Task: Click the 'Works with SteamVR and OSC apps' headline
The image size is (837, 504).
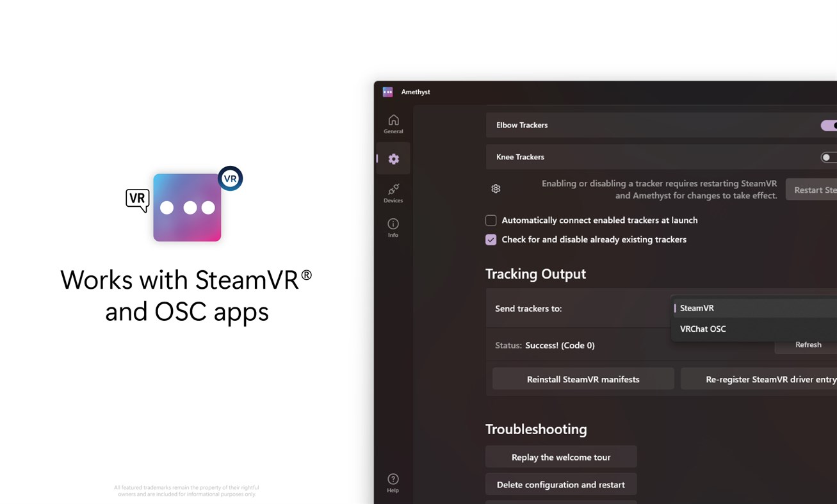Action: 186,296
